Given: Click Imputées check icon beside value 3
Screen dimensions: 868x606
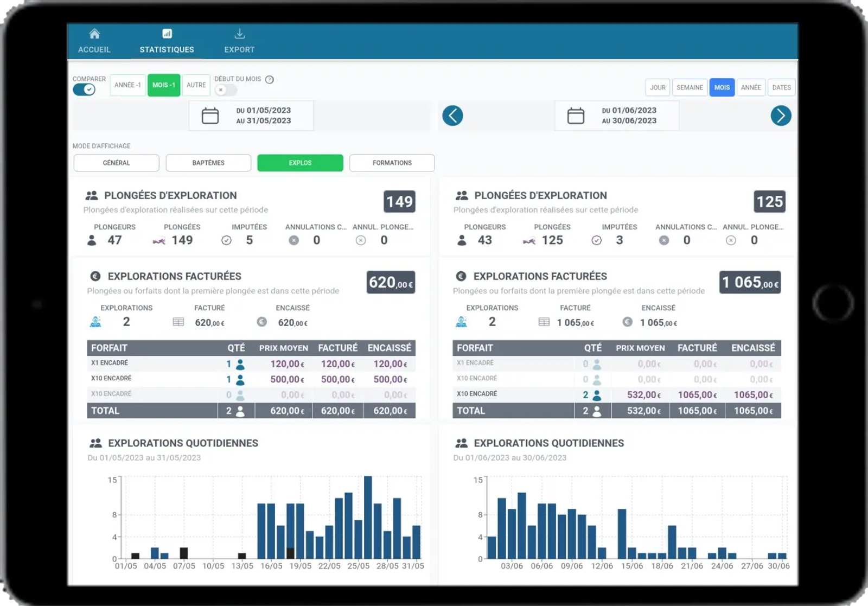Looking at the screenshot, I should click(x=596, y=240).
